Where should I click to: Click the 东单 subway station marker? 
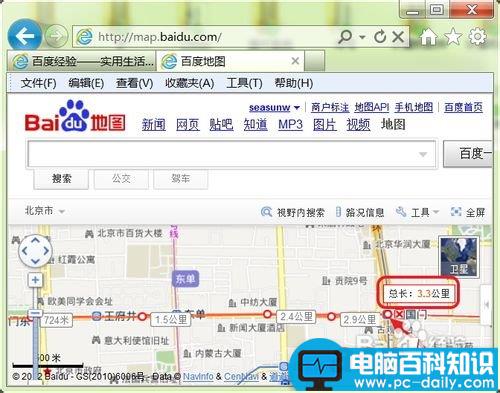(x=185, y=279)
